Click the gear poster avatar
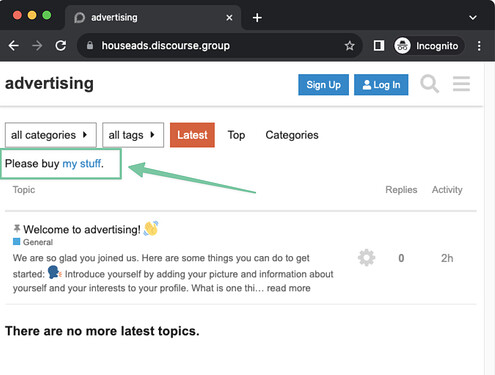Viewport: 495px width, 375px height. pyautogui.click(x=366, y=258)
